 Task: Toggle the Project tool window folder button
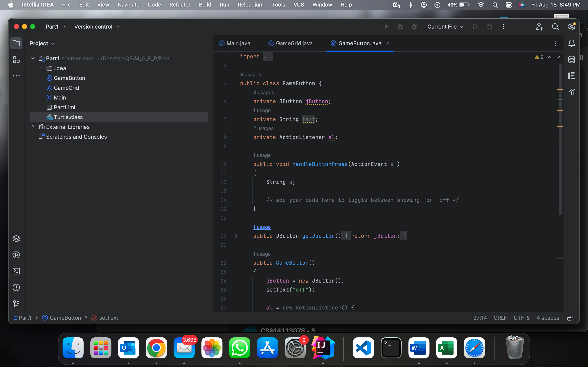tap(16, 43)
